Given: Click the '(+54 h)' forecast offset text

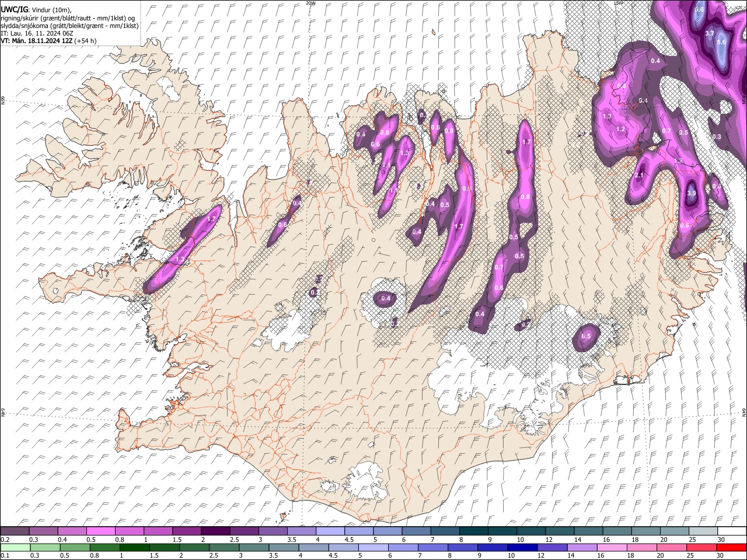Looking at the screenshot, I should point(85,41).
